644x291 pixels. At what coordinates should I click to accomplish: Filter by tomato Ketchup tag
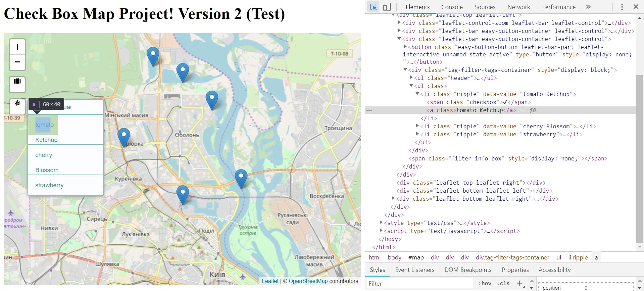pos(66,130)
